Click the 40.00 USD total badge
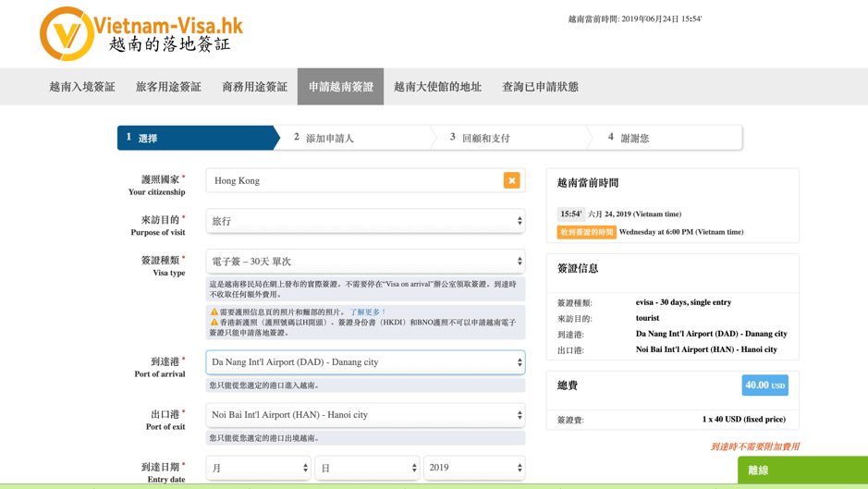868x489 pixels. (x=764, y=385)
